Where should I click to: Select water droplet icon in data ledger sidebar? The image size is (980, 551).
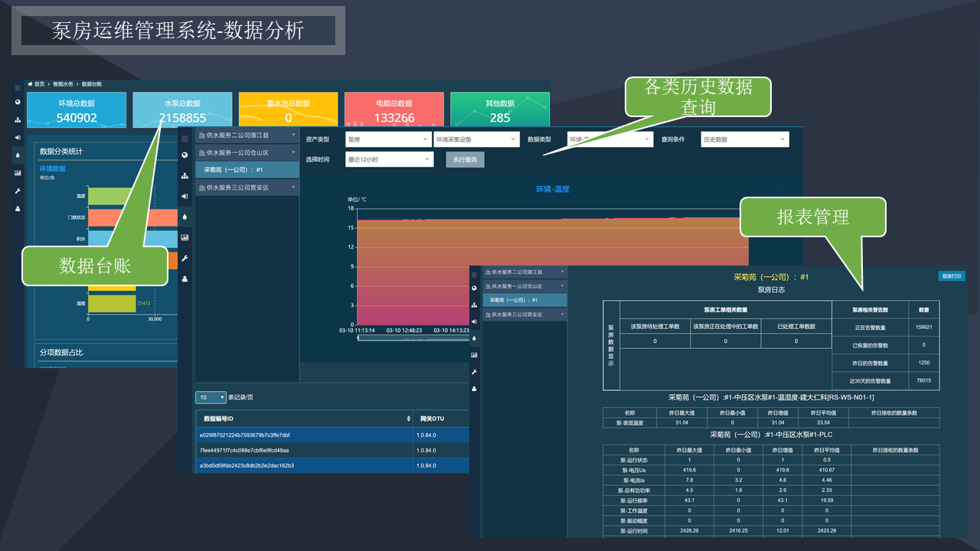(18, 155)
